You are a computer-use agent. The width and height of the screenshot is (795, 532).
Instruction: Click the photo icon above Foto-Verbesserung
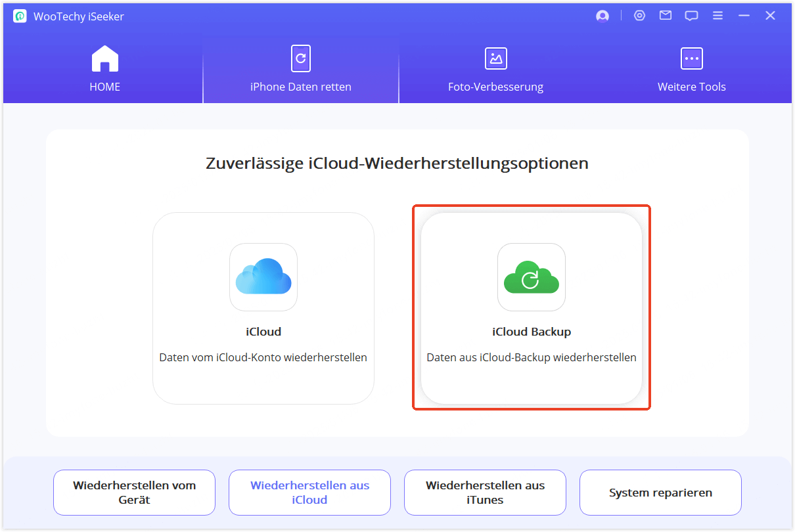tap(495, 58)
